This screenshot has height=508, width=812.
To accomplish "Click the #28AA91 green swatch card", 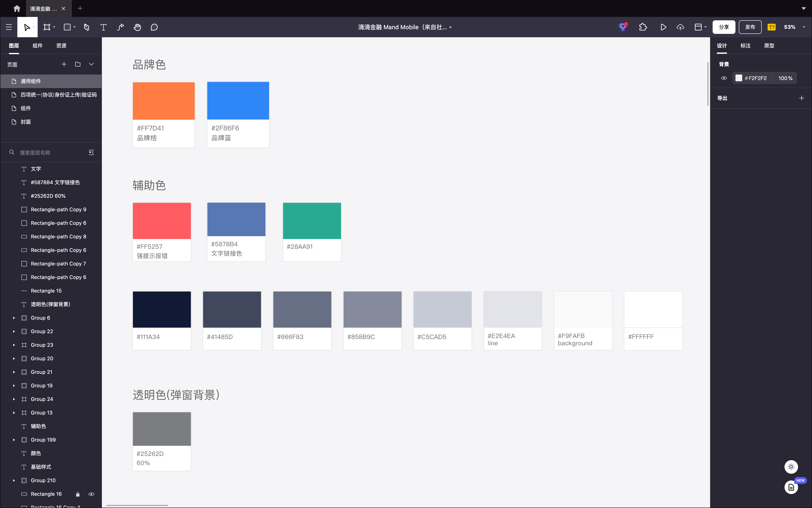I will pos(312,232).
